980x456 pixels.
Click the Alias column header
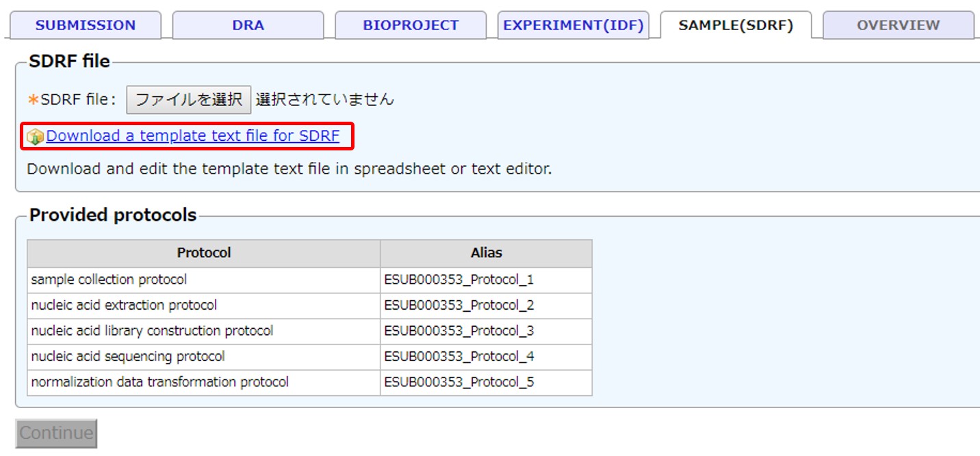486,253
